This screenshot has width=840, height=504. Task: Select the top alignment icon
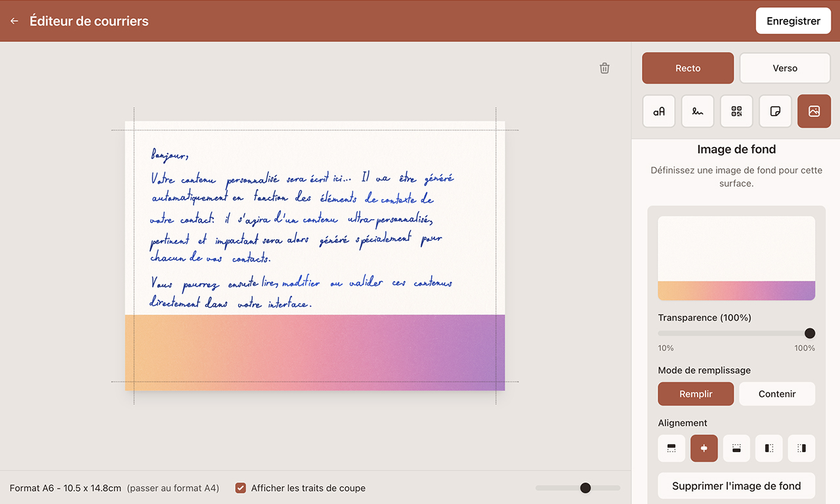671,448
